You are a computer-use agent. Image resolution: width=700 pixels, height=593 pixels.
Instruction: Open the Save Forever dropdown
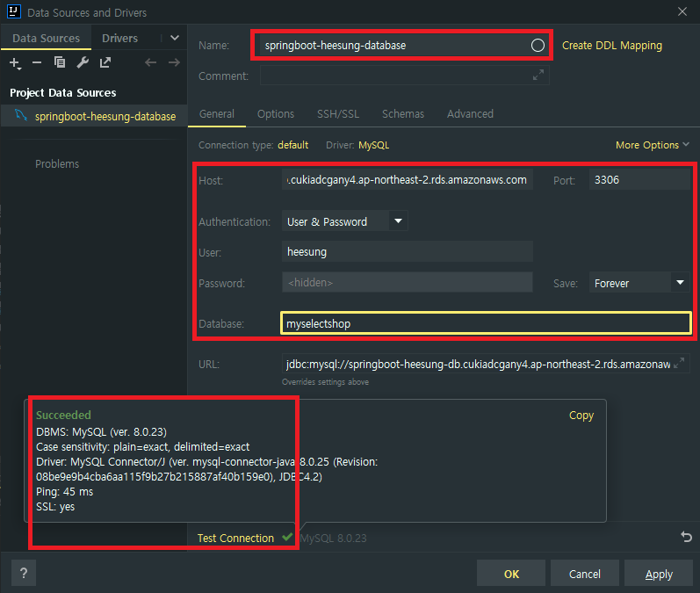click(639, 283)
